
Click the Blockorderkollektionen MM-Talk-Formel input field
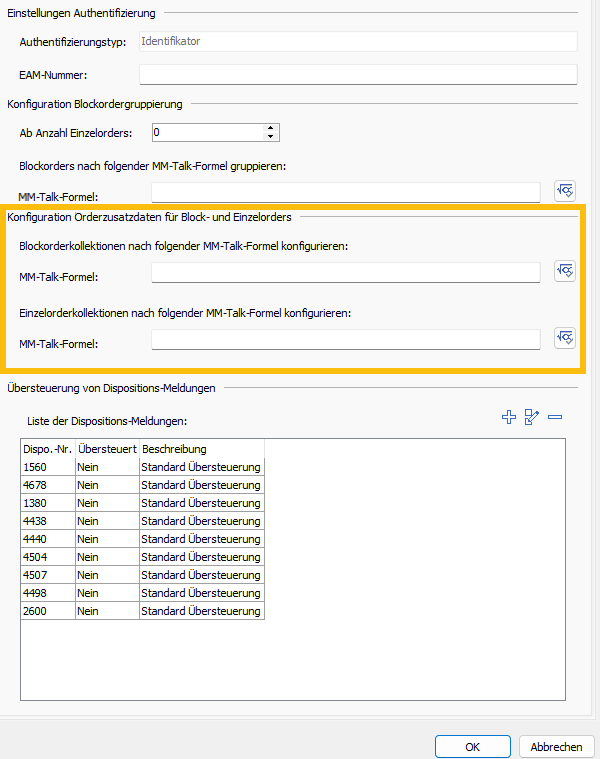coord(345,273)
